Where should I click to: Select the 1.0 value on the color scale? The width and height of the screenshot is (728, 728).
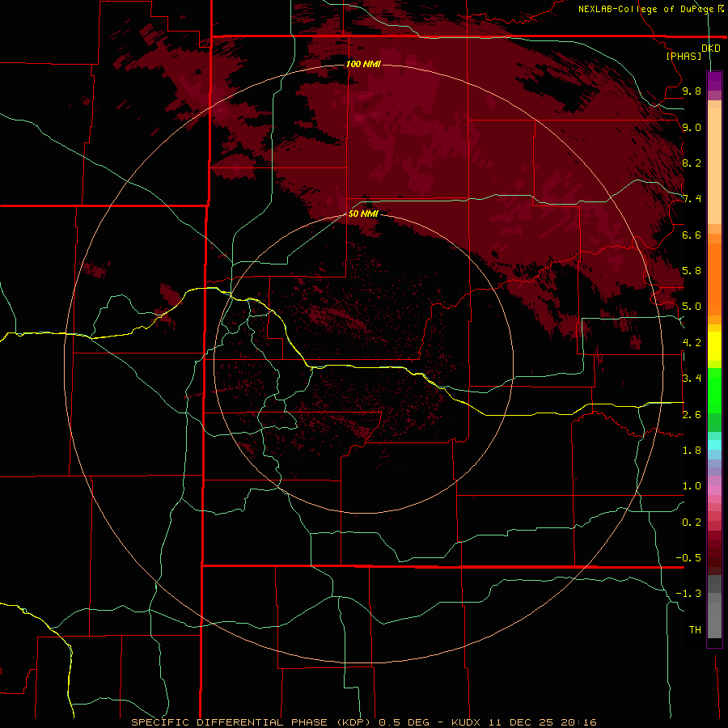coord(692,486)
